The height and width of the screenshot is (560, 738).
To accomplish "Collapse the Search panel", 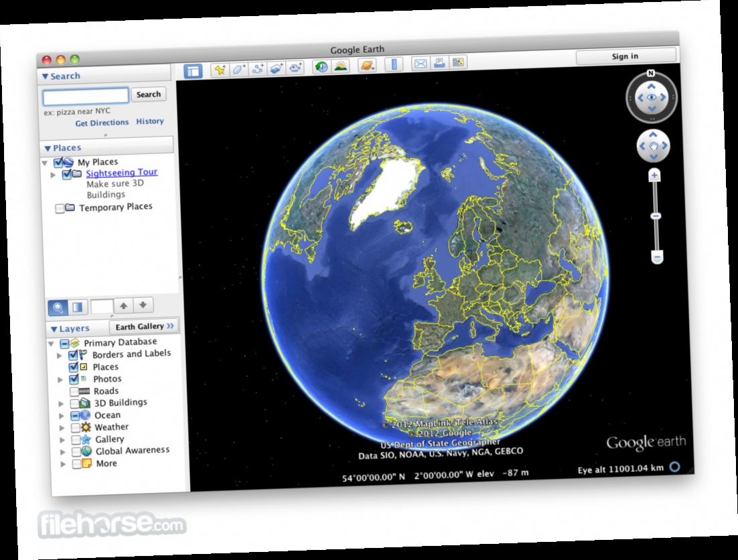I will tap(45, 77).
